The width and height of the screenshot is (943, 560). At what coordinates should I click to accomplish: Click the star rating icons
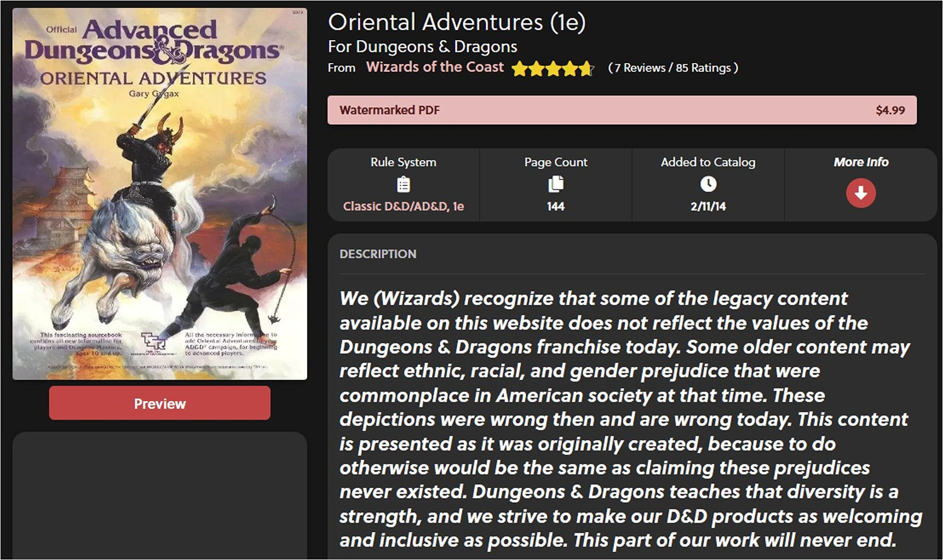point(552,68)
